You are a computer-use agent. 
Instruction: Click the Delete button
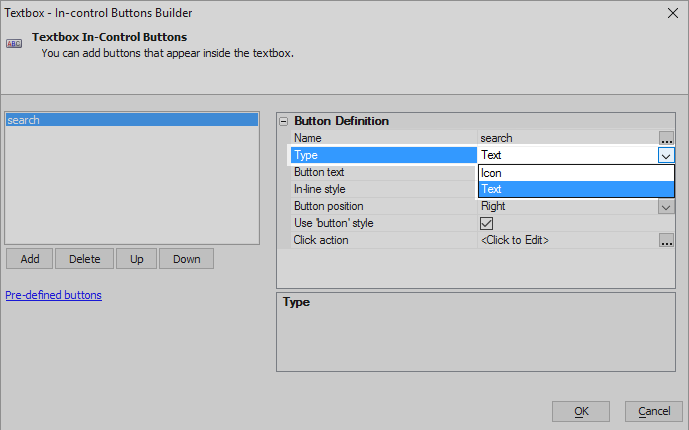click(84, 259)
